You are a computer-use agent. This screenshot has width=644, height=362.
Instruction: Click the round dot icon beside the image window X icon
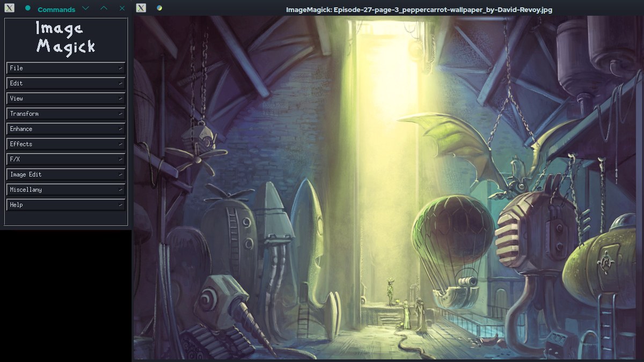point(159,8)
